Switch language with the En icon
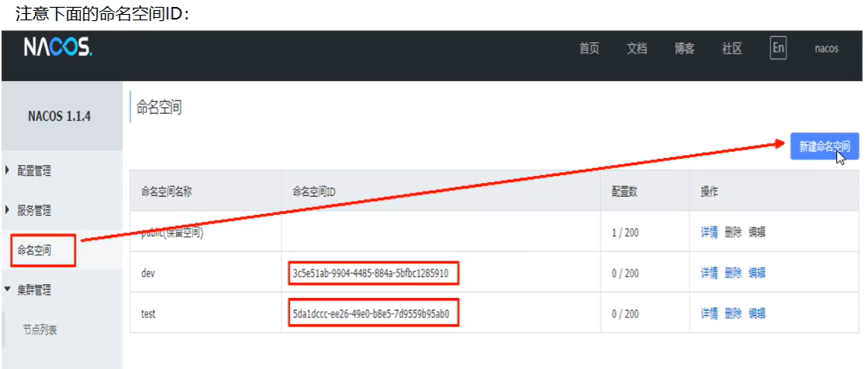The height and width of the screenshot is (369, 868). point(778,48)
